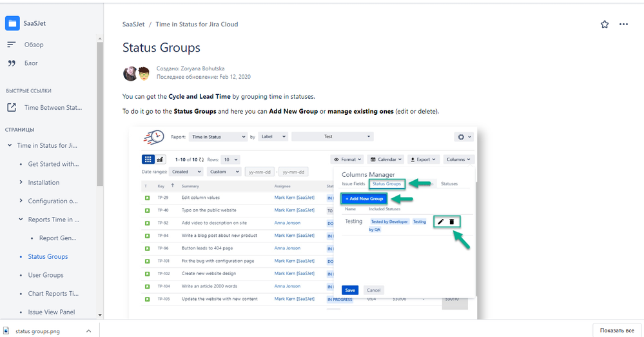Open the Time Between Stat... quick link

coord(53,107)
